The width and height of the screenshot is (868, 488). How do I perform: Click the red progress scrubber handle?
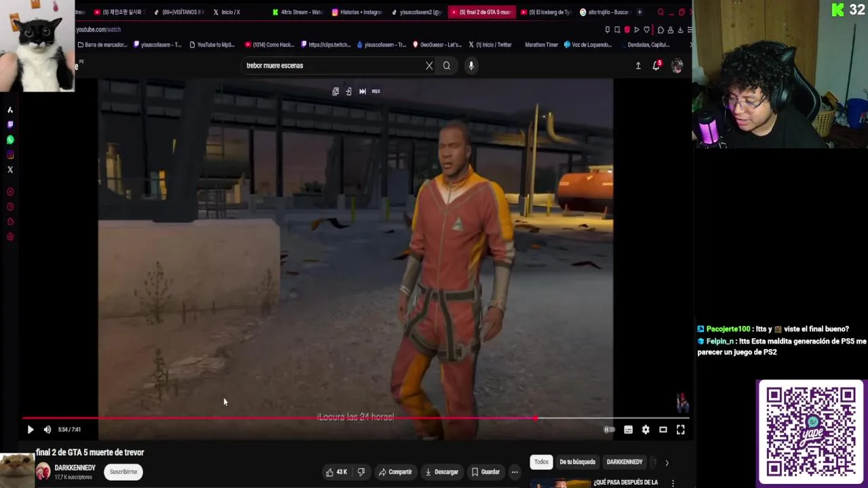(536, 418)
